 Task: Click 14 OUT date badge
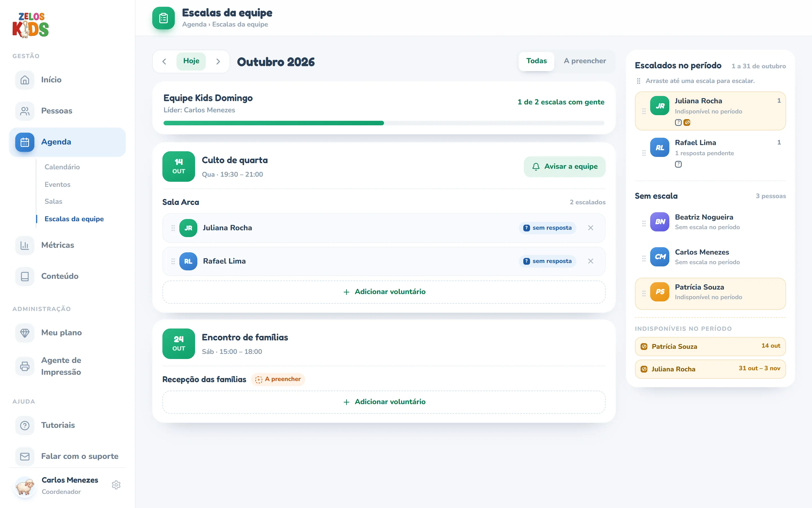point(178,167)
